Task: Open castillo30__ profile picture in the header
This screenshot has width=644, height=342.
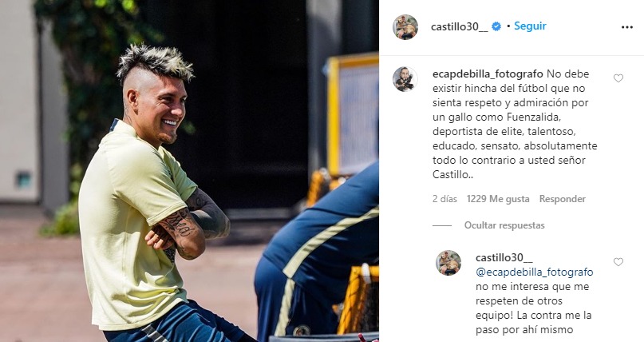Action: tap(405, 27)
